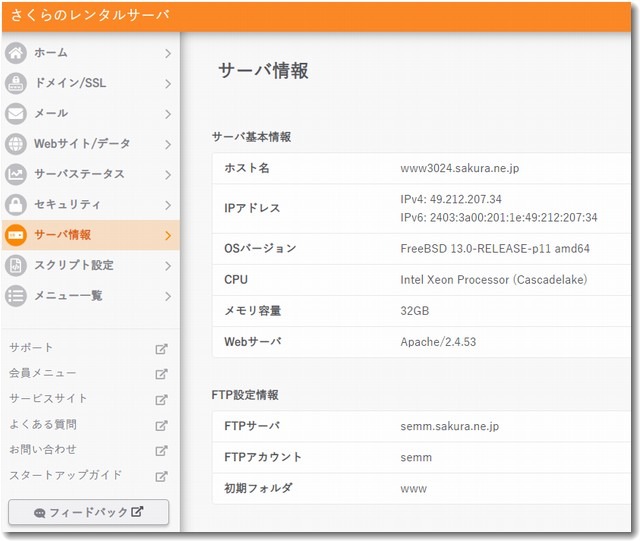Click FTP server semm.sakura.ne.jp value
The width and height of the screenshot is (640, 541).
point(450,426)
